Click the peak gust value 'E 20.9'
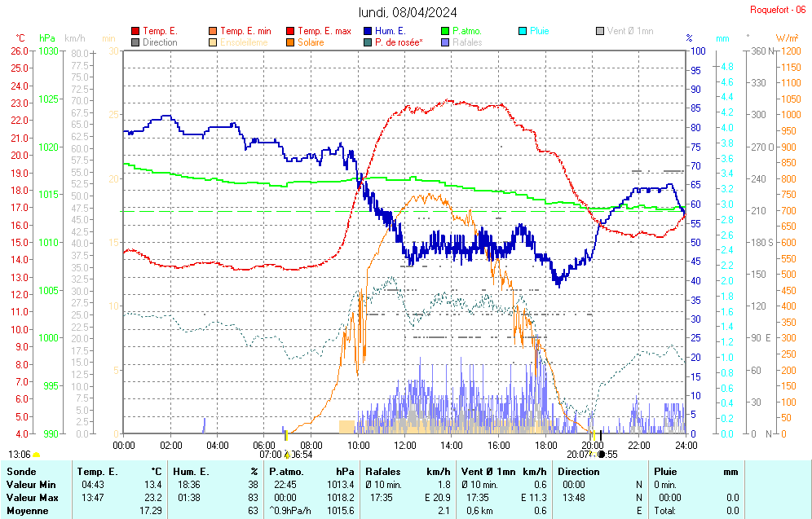 438,498
